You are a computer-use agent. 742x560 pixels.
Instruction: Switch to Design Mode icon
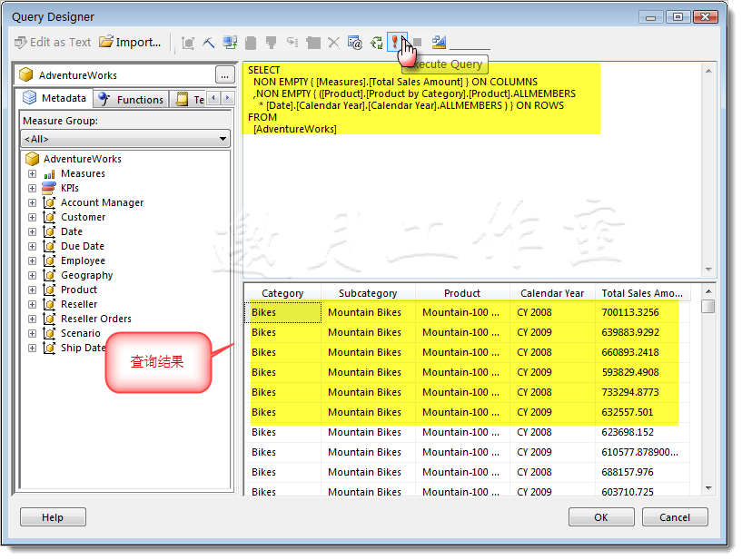point(439,43)
